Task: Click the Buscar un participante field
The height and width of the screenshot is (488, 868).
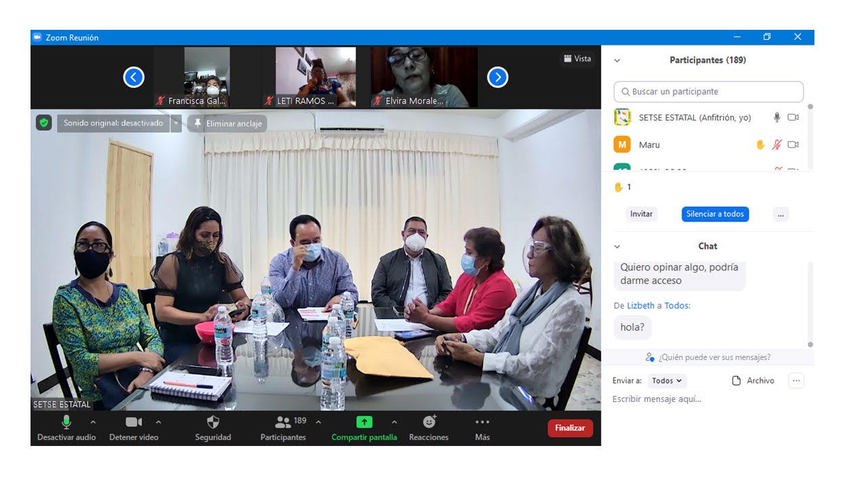Action: coord(709,91)
